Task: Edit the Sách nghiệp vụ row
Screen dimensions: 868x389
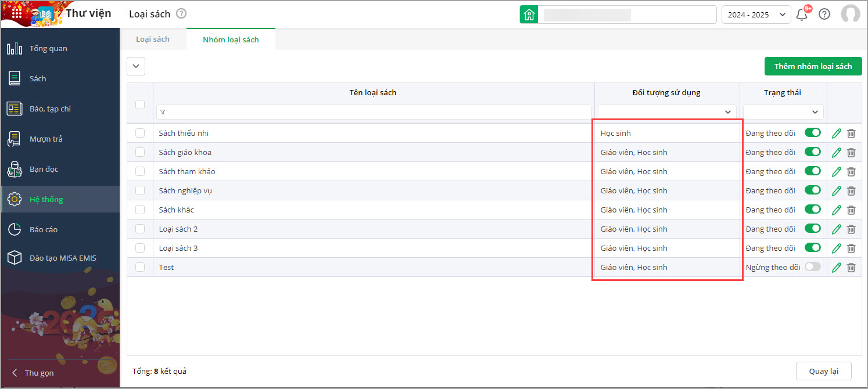Action: pyautogui.click(x=837, y=191)
